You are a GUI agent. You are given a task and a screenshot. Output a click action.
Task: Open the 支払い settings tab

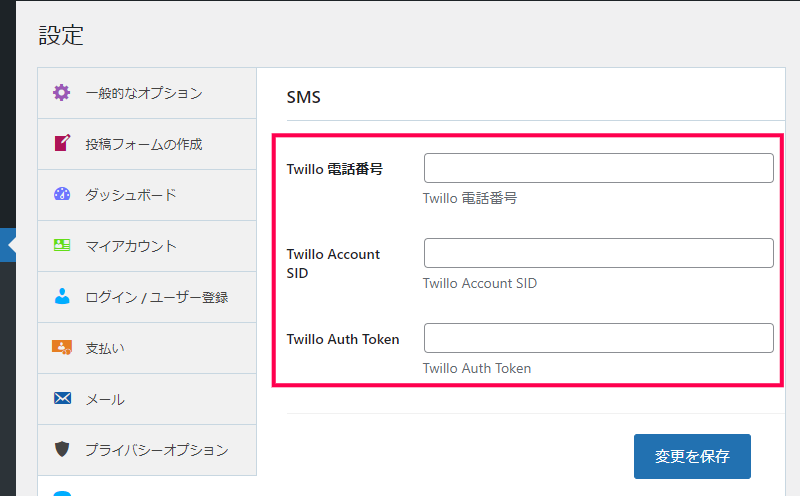[147, 348]
